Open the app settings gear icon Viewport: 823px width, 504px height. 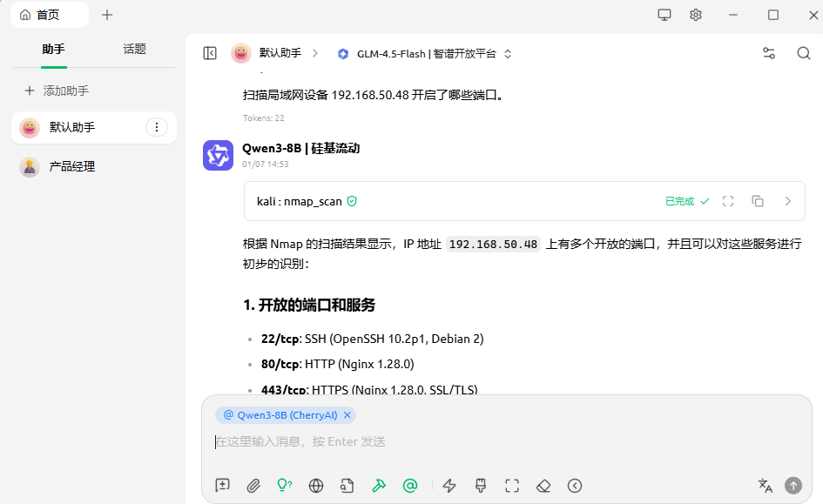coord(696,15)
